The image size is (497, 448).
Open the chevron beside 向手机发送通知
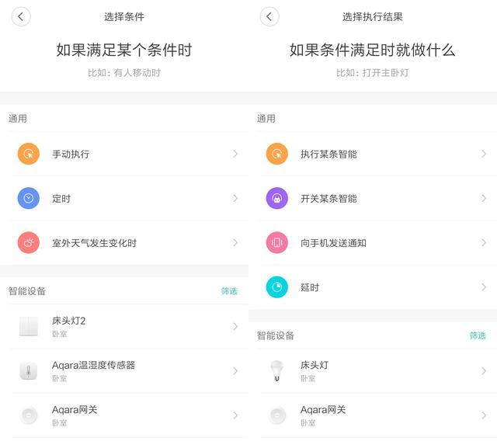(484, 243)
